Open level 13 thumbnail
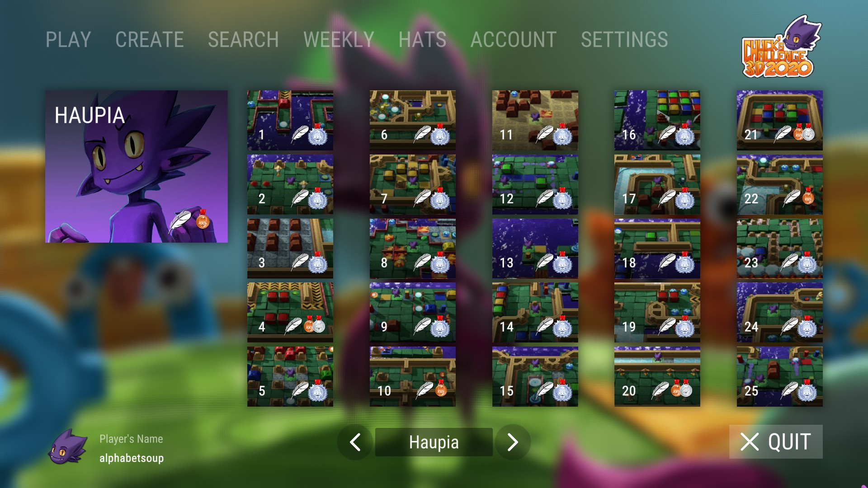 [x=535, y=249]
